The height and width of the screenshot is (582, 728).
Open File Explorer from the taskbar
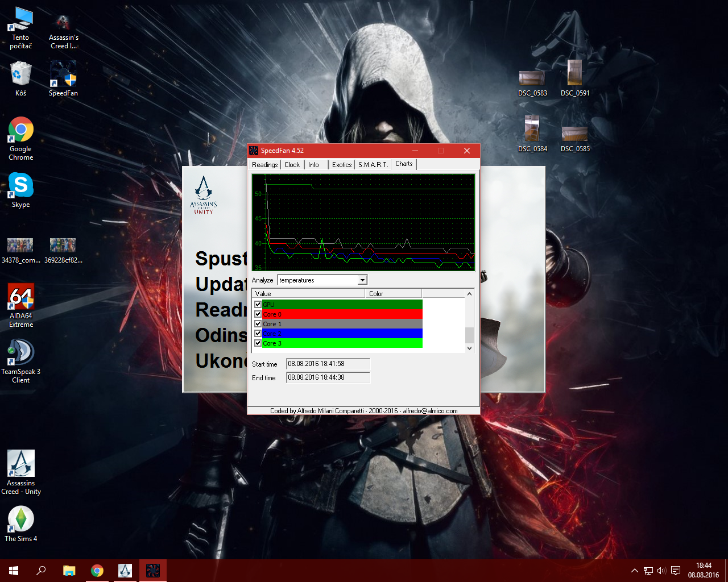[x=69, y=571]
